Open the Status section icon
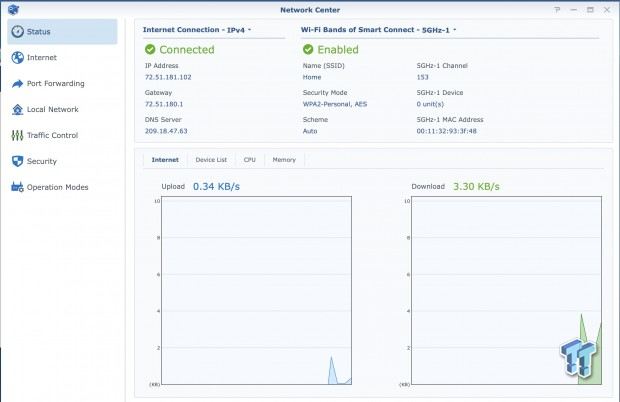 pos(17,32)
